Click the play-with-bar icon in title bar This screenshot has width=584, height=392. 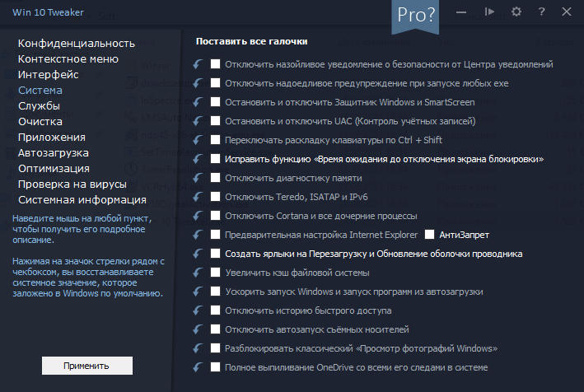[x=489, y=12]
